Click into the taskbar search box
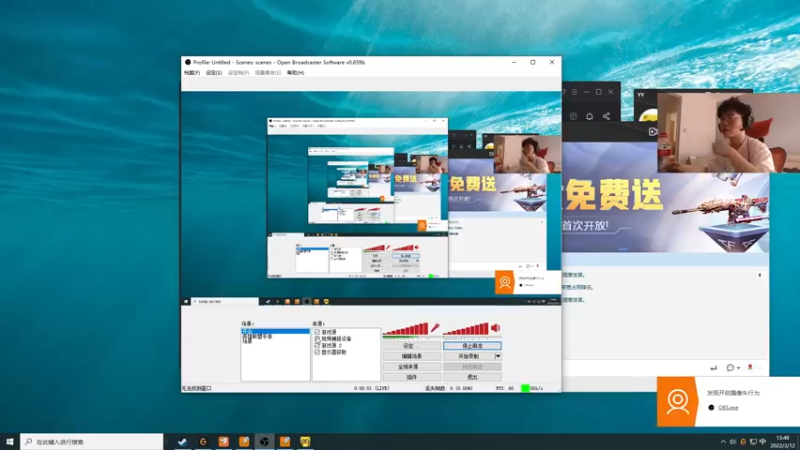Viewport: 800px width, 450px height. (x=92, y=442)
